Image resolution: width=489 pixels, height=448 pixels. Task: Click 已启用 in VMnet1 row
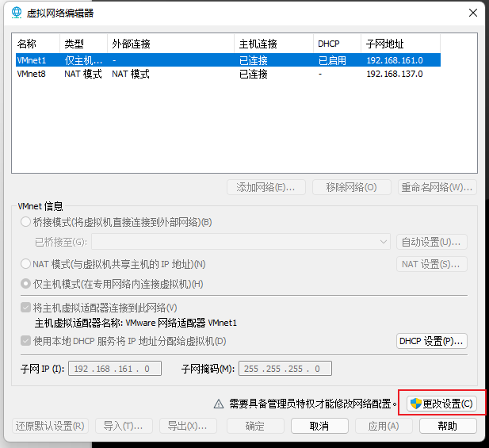pyautogui.click(x=332, y=60)
